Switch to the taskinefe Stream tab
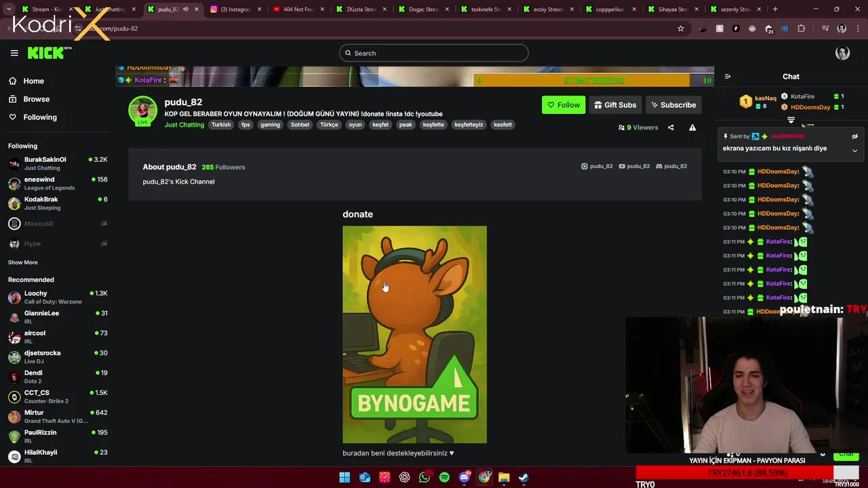 pos(484,9)
